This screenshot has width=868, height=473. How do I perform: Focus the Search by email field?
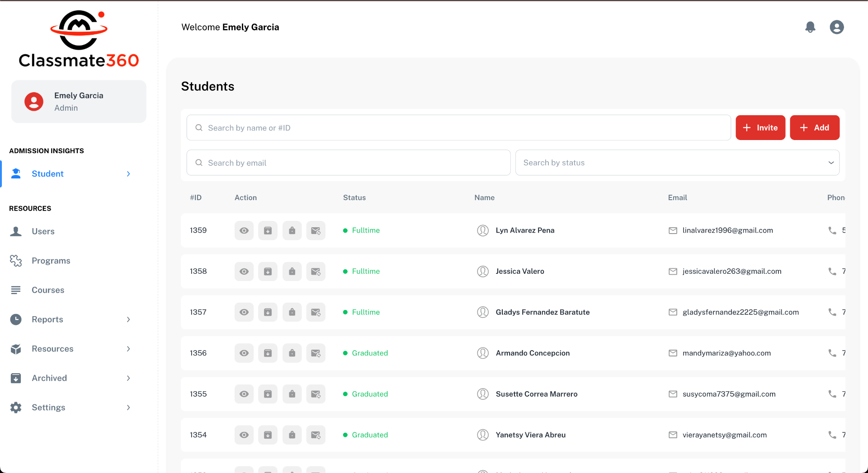point(349,163)
